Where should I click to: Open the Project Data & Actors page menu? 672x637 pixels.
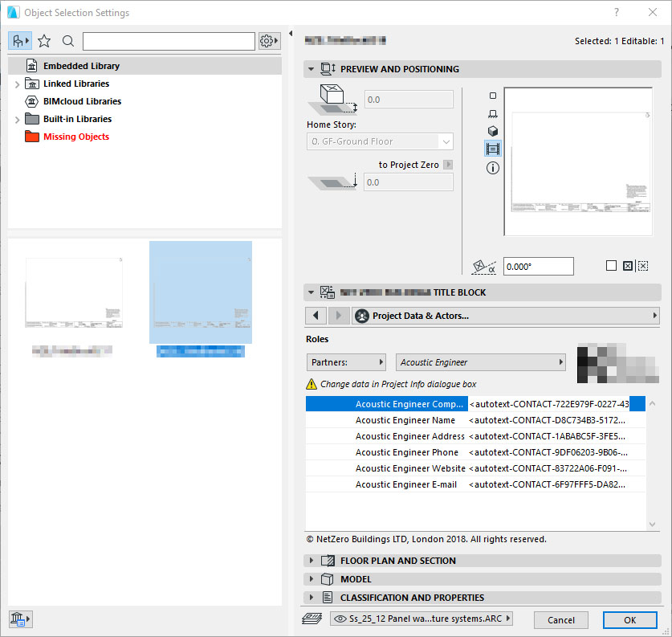pos(505,316)
